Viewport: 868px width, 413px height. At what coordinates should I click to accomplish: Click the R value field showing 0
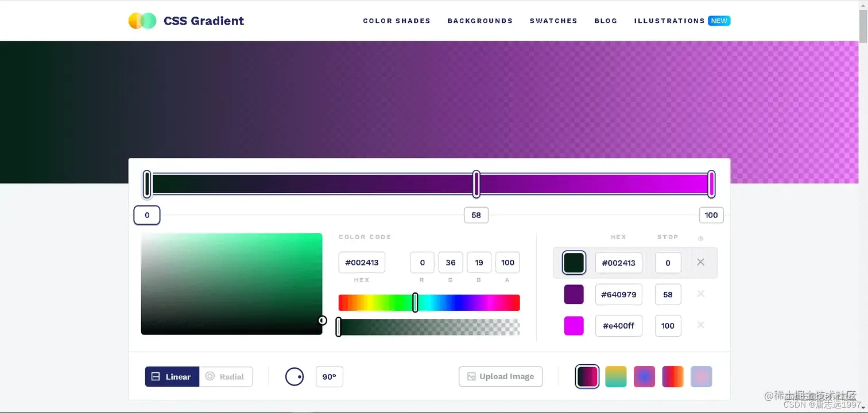click(422, 263)
